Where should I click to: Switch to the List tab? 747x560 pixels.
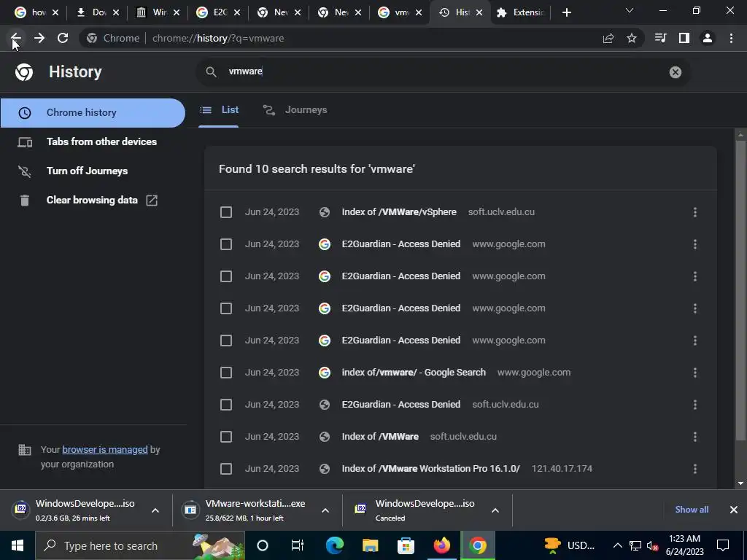[219, 110]
